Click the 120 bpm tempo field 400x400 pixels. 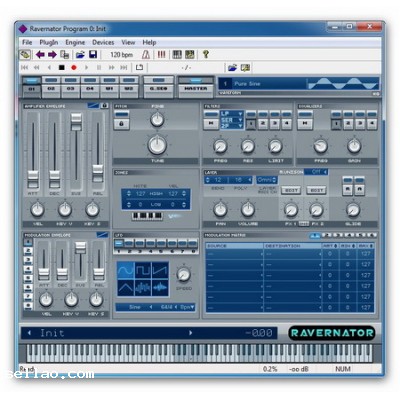[122, 54]
